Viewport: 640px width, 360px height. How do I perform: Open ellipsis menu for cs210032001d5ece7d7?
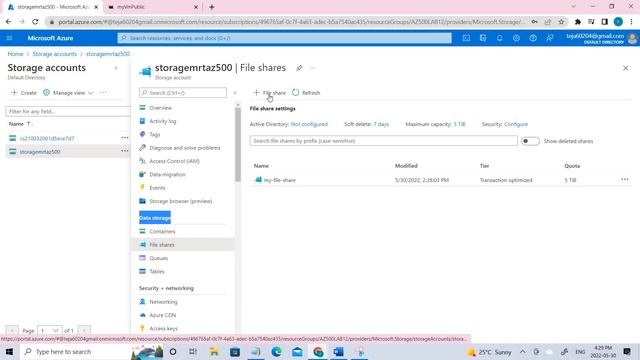point(124,138)
